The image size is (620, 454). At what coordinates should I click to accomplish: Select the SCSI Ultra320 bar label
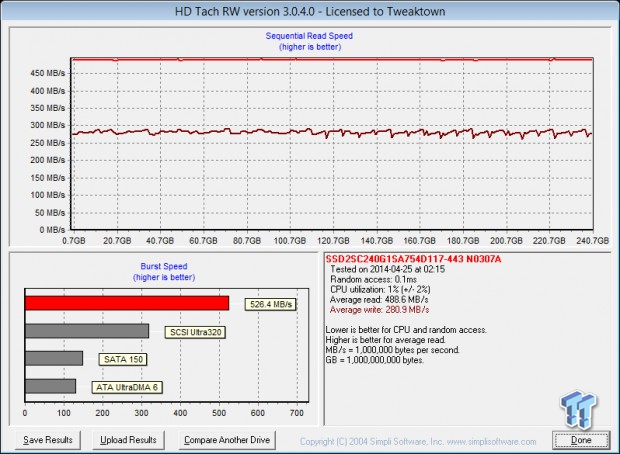[x=195, y=332]
